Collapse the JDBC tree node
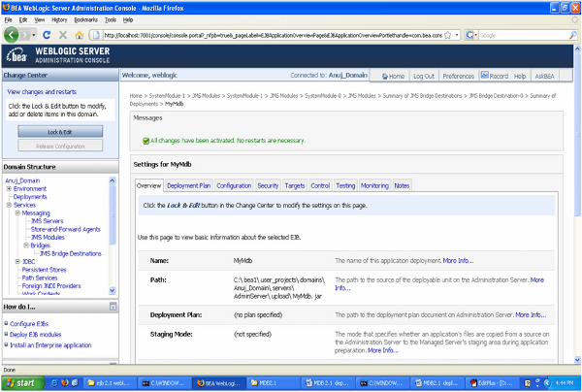 17,262
